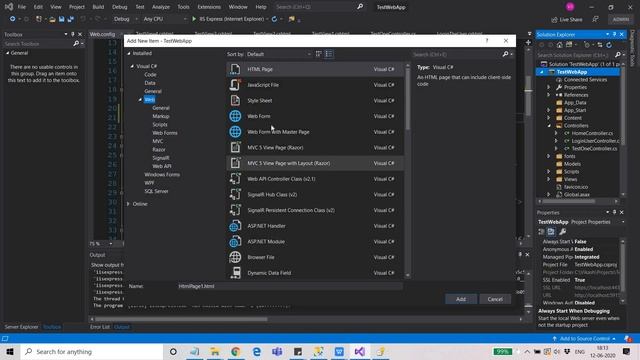Switch dialog to small icons view
Viewport: 640px width, 360px height.
pyautogui.click(x=319, y=54)
